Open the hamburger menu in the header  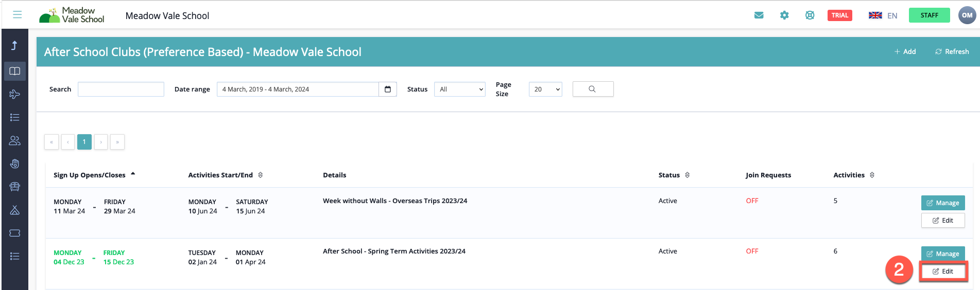(17, 15)
